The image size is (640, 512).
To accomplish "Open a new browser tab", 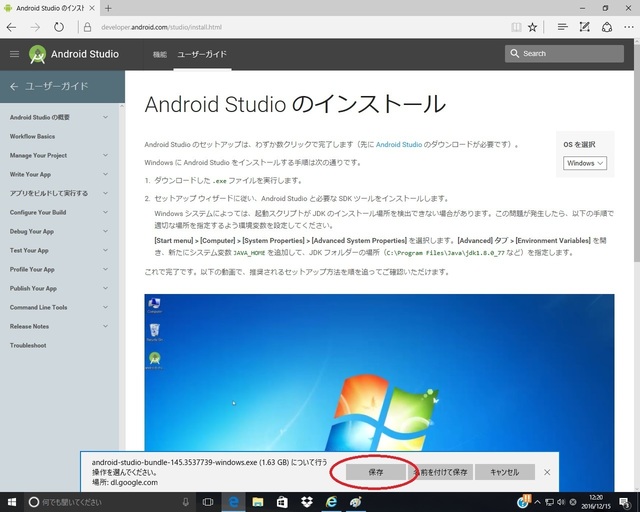I will click(x=108, y=8).
